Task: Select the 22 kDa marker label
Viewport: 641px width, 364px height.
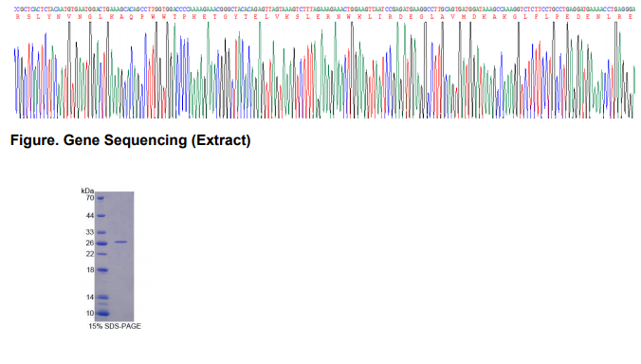Action: [90, 254]
